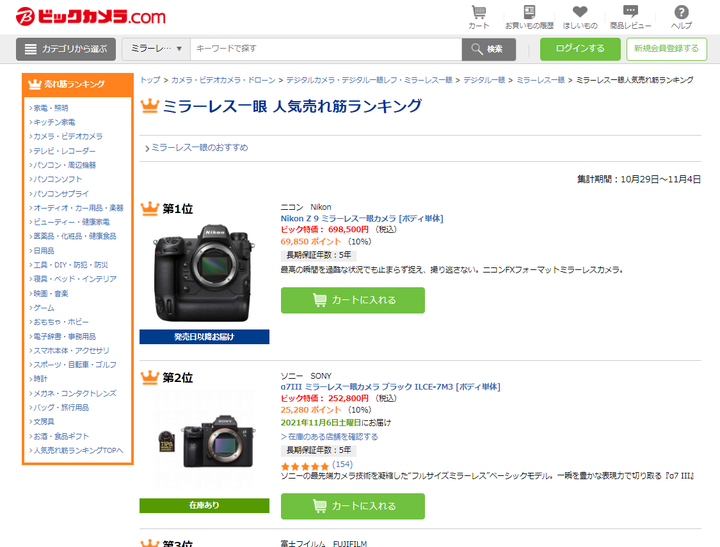Open α7III ILCE-7M3 product title link
Screen dimensions: 720x547
(x=390, y=387)
